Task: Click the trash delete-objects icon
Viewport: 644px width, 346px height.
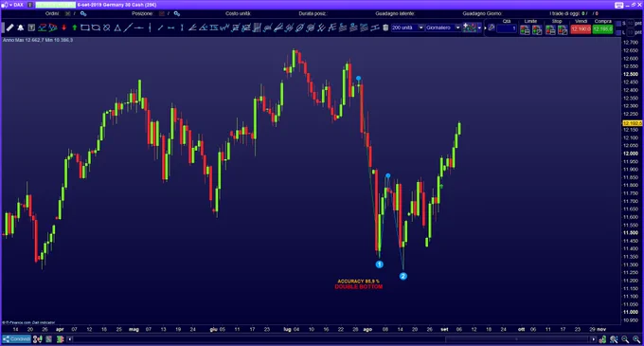Action: tap(385, 27)
